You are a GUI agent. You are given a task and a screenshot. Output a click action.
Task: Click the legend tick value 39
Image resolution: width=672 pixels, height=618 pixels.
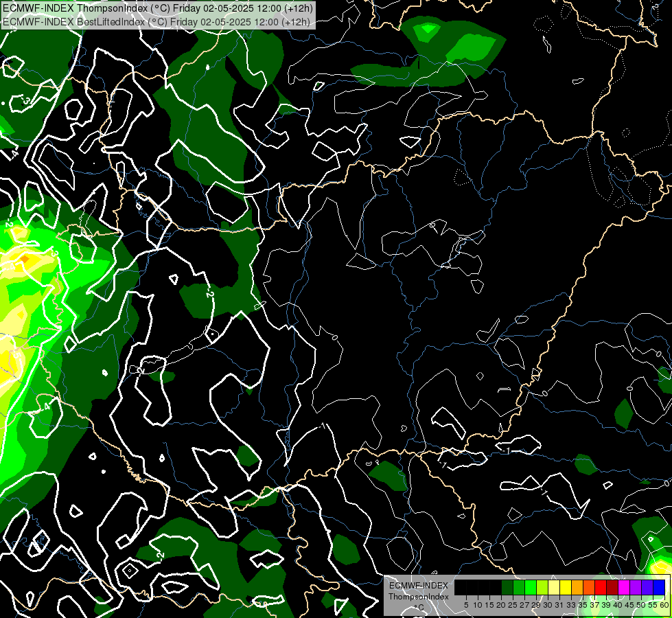(x=606, y=605)
